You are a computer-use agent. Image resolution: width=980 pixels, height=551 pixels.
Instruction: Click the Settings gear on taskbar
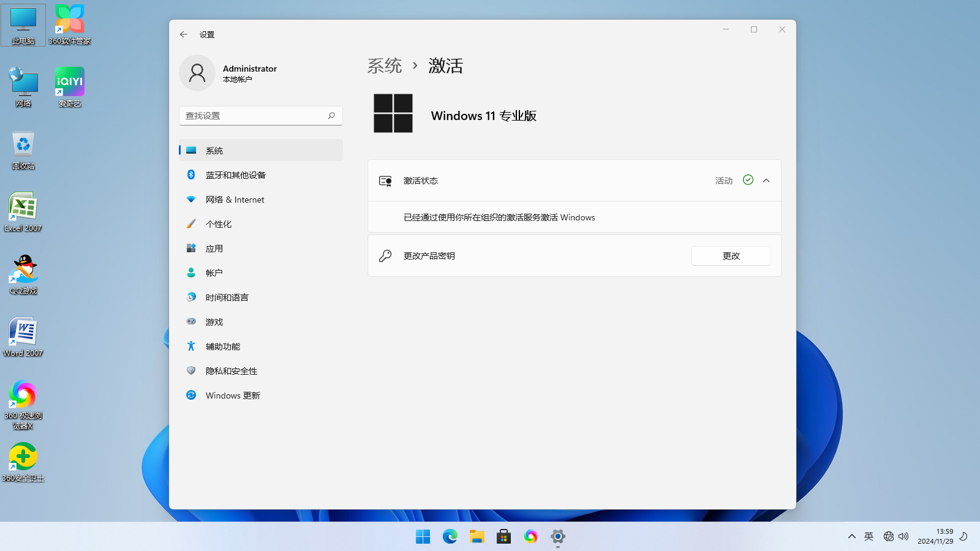coord(558,537)
